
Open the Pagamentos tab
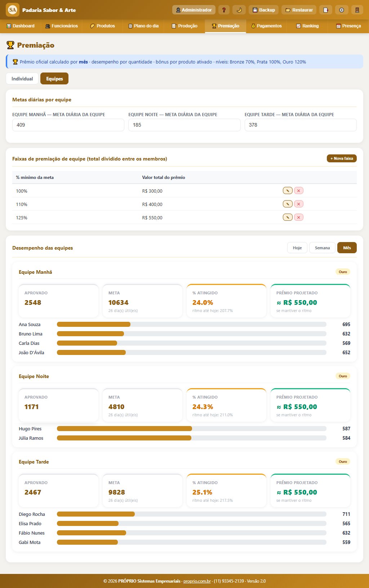pyautogui.click(x=266, y=26)
